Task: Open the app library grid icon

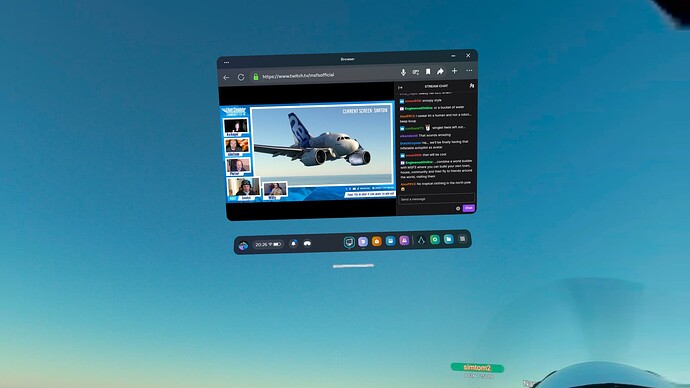Action: (x=462, y=238)
